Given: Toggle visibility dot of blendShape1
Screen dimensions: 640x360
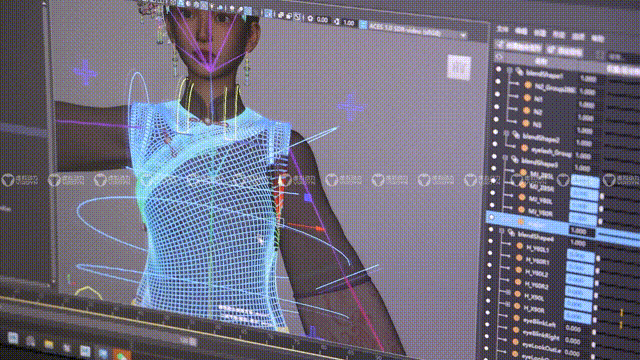Looking at the screenshot, I should (x=499, y=69).
